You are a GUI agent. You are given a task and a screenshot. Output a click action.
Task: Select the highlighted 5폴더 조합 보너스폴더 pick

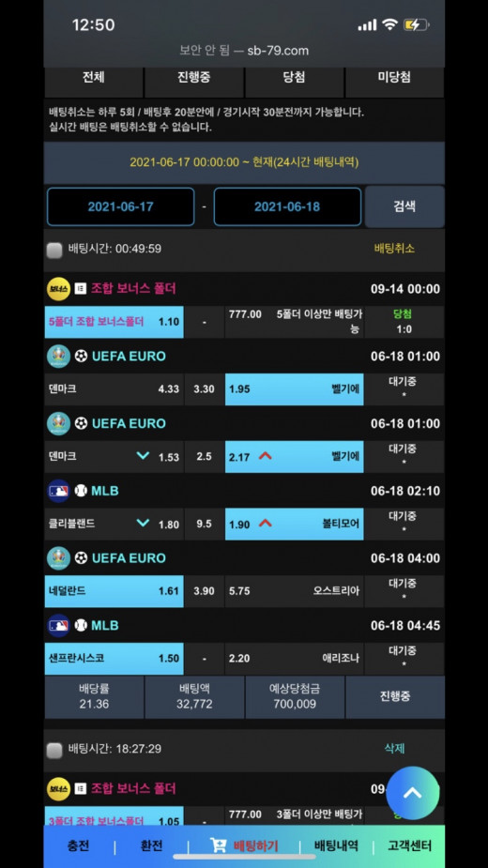(x=114, y=322)
